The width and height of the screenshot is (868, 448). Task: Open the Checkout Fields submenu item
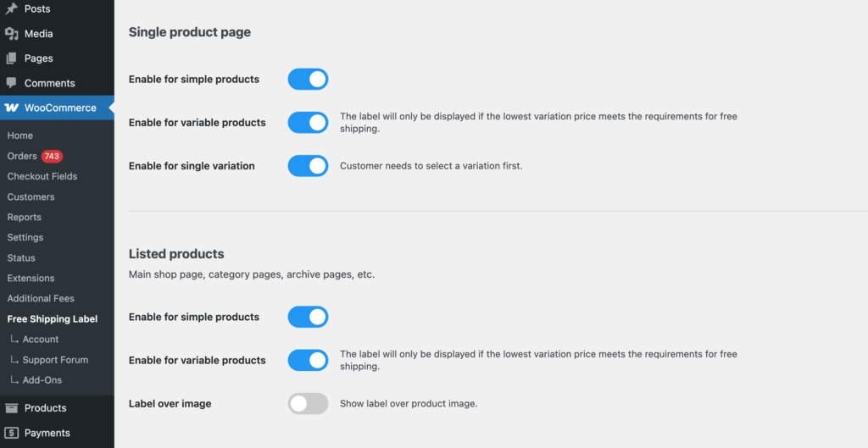(42, 176)
